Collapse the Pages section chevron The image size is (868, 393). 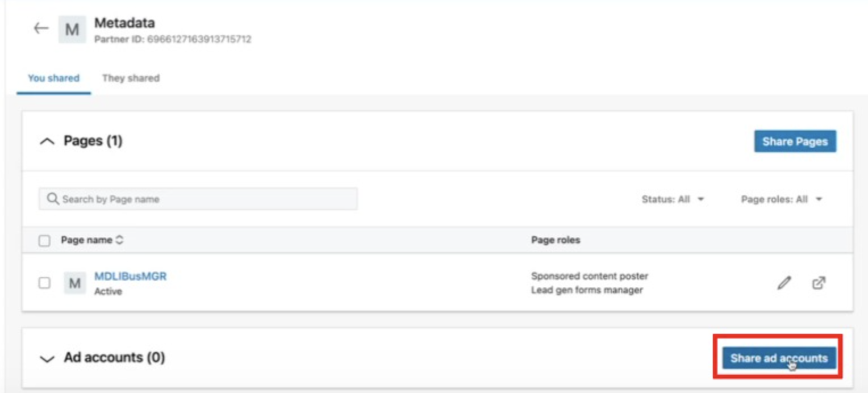click(x=47, y=141)
